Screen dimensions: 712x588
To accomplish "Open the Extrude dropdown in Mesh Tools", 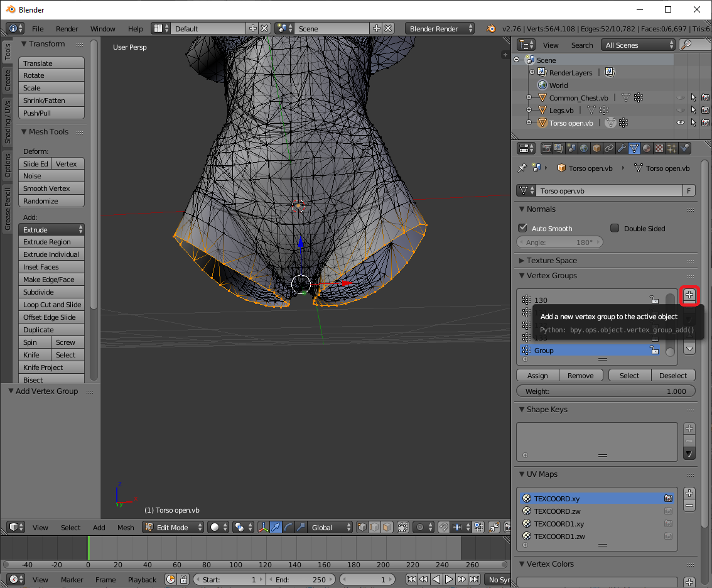I will pos(51,229).
